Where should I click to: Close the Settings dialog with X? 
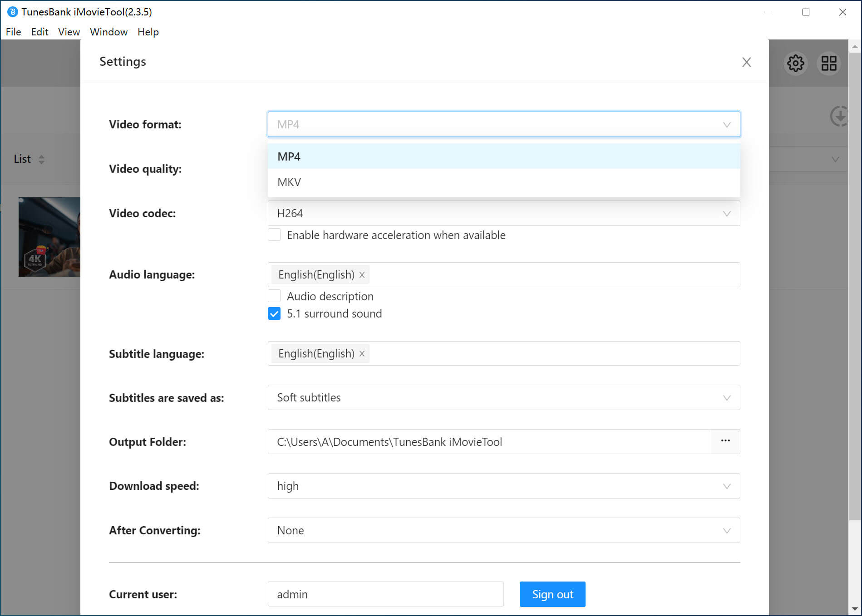pyautogui.click(x=746, y=62)
